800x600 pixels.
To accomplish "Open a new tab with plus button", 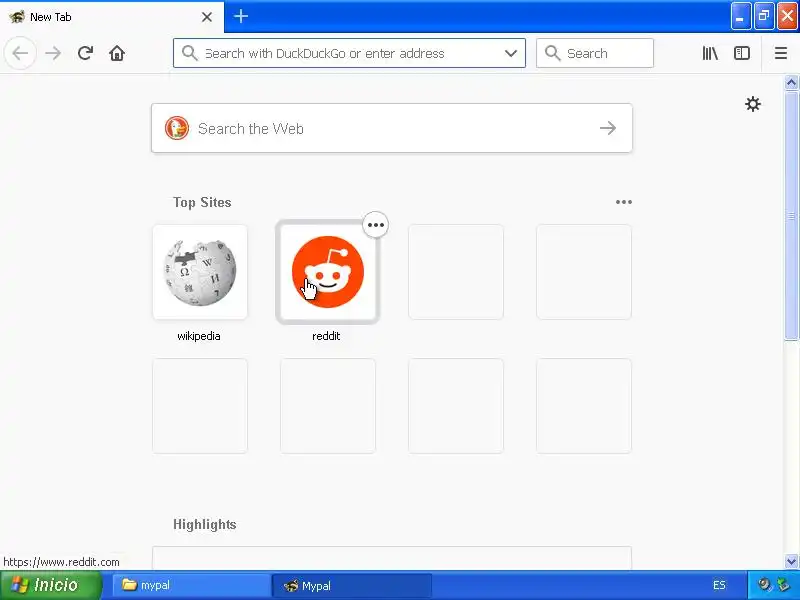I will pyautogui.click(x=241, y=16).
